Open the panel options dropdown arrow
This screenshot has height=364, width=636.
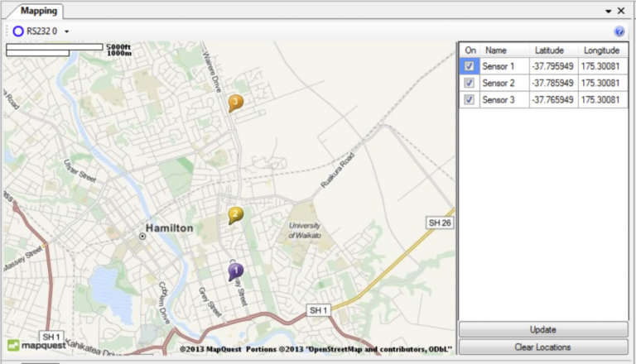click(609, 12)
